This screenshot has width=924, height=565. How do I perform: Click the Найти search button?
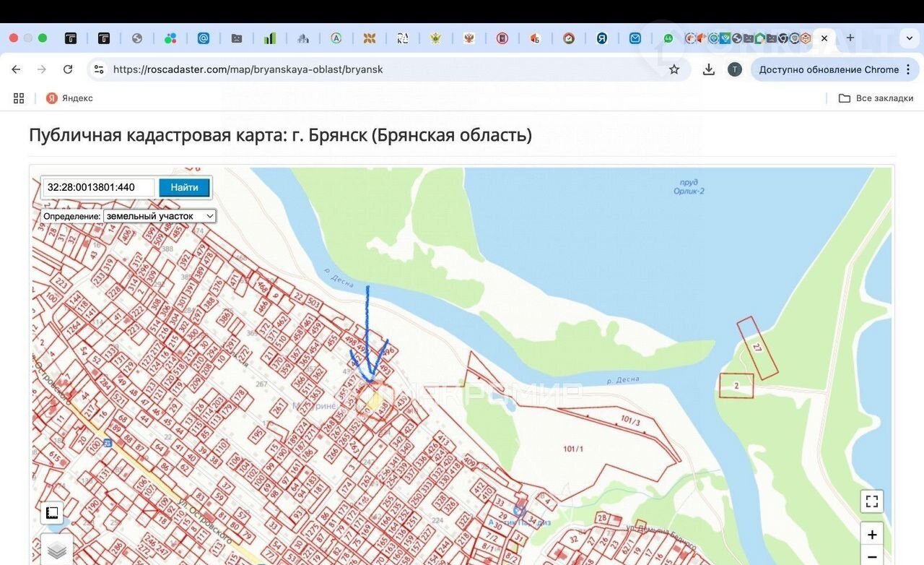pyautogui.click(x=184, y=187)
